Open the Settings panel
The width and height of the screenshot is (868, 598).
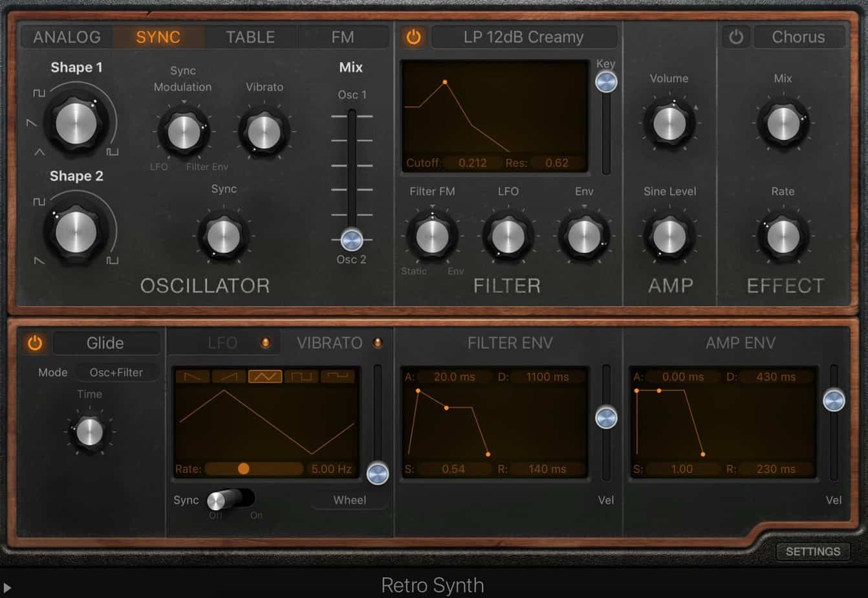(x=812, y=551)
